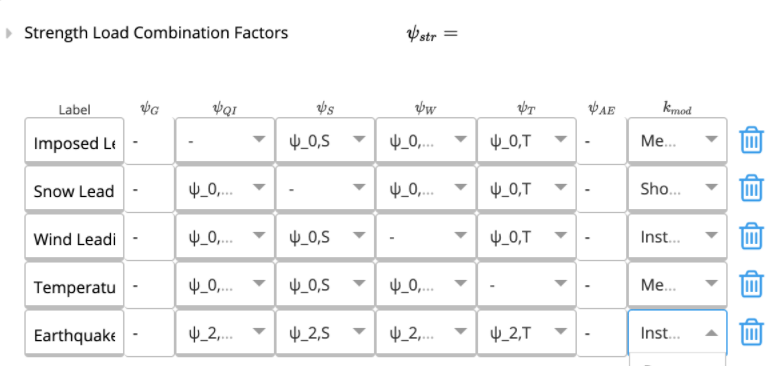Edit the Earthquake label field

point(74,332)
